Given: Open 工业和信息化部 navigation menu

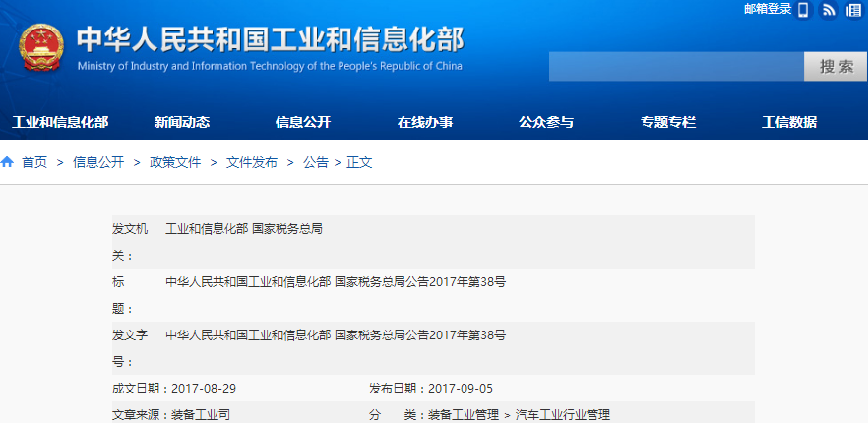Looking at the screenshot, I should 60,122.
